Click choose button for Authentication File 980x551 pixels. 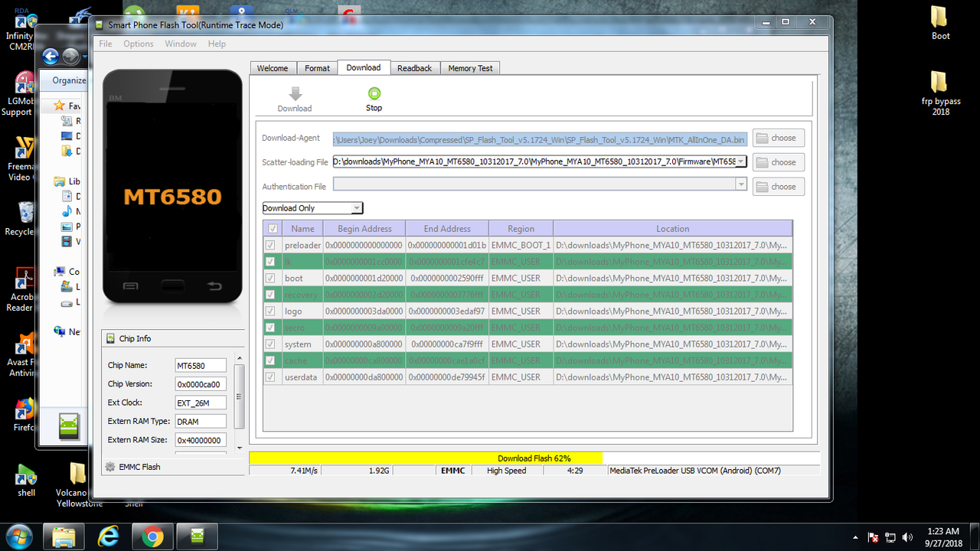[x=779, y=187]
